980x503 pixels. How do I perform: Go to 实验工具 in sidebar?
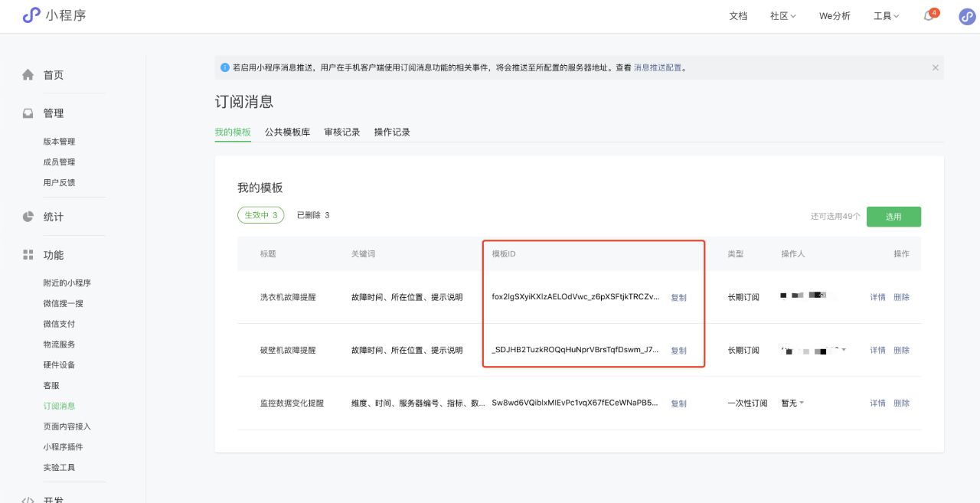coord(59,468)
